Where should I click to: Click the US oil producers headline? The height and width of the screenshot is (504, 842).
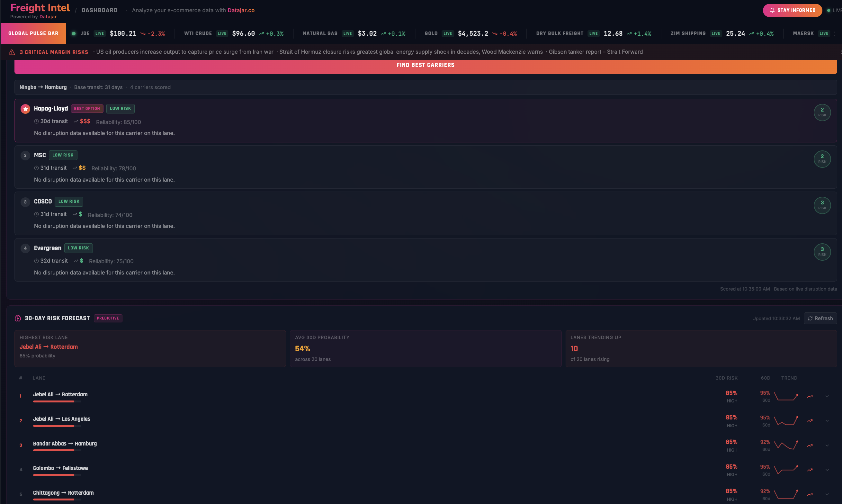[185, 52]
